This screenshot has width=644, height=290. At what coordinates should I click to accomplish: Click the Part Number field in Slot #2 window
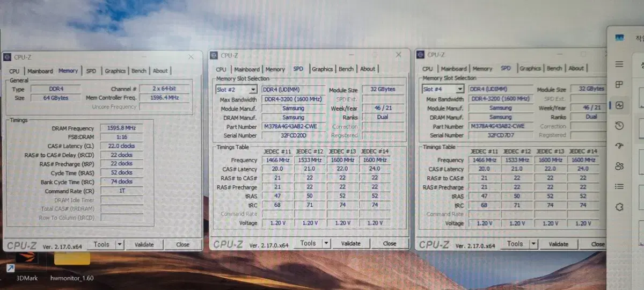[x=293, y=127]
